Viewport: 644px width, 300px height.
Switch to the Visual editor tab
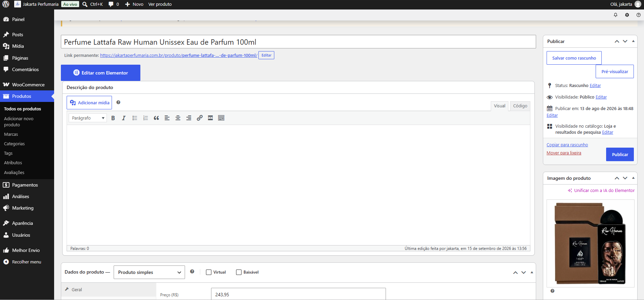[500, 106]
